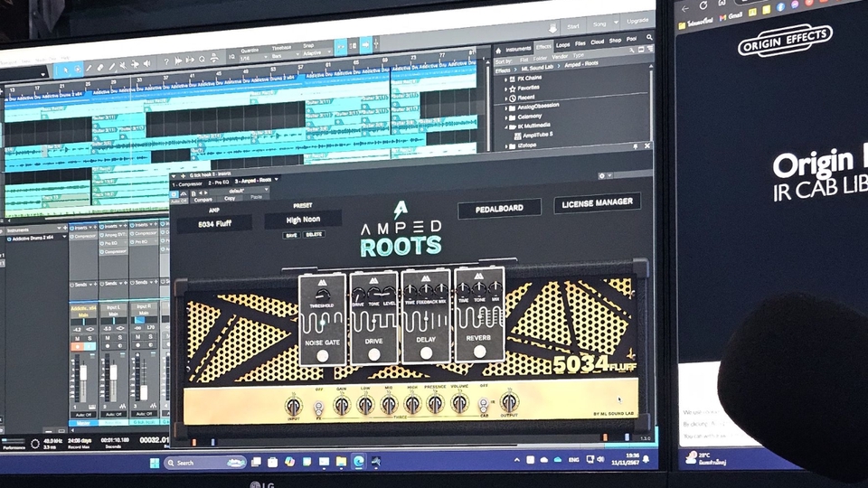Toggle the highlighted Snap icon in toolbar
Image resolution: width=868 pixels, height=488 pixels.
(341, 46)
